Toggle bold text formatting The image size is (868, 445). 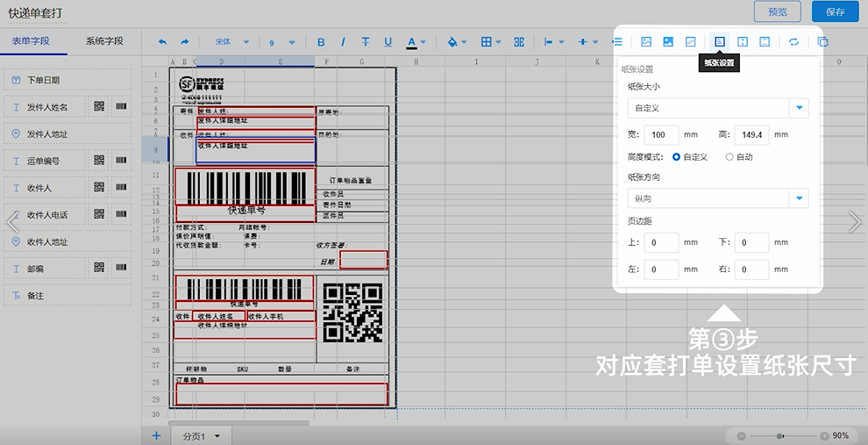[321, 42]
